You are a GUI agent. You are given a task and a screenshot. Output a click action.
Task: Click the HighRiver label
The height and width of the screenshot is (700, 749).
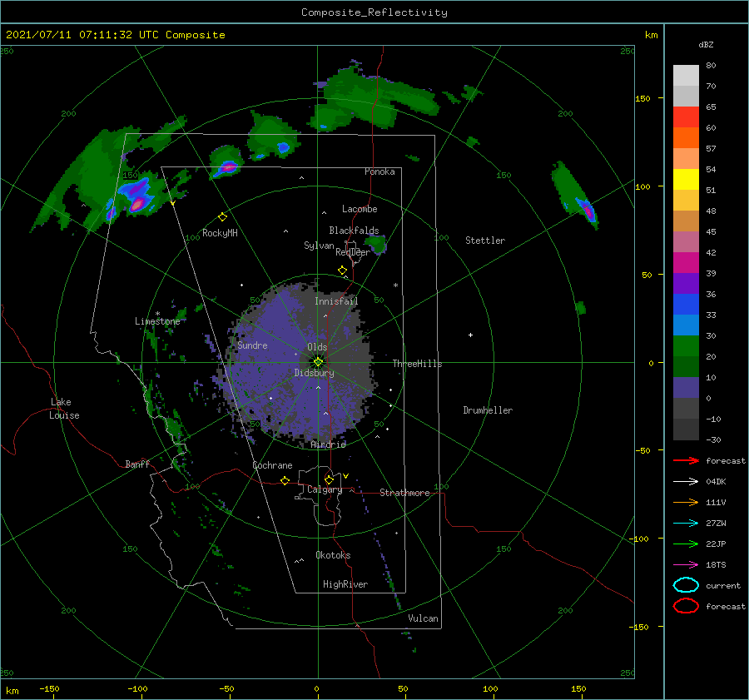pyautogui.click(x=345, y=584)
